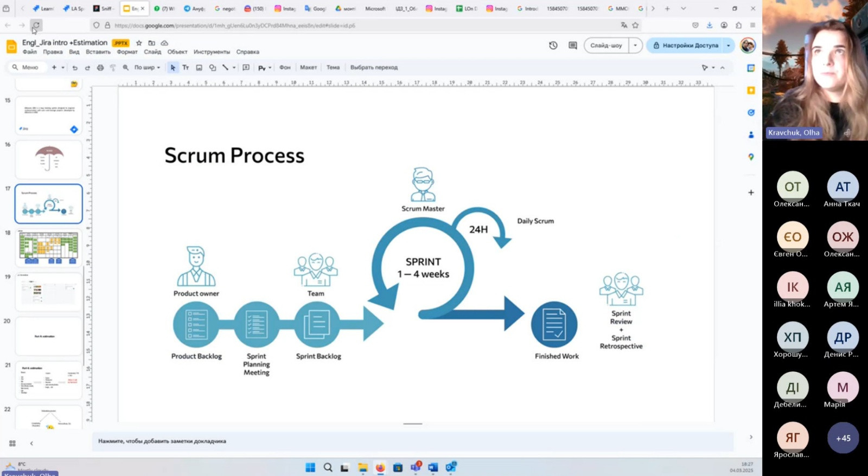The image size is (868, 476).
Task: Click the Слайд-шоу button
Action: (606, 46)
